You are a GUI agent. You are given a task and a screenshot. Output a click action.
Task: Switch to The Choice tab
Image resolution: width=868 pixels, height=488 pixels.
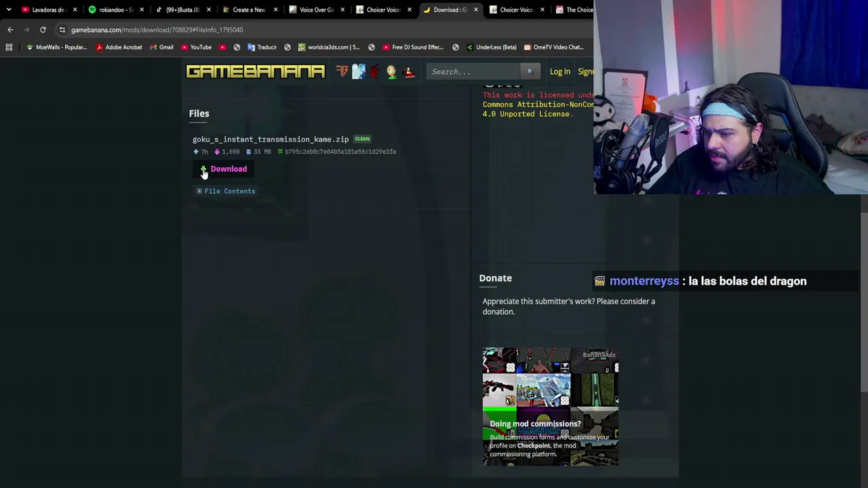(574, 9)
